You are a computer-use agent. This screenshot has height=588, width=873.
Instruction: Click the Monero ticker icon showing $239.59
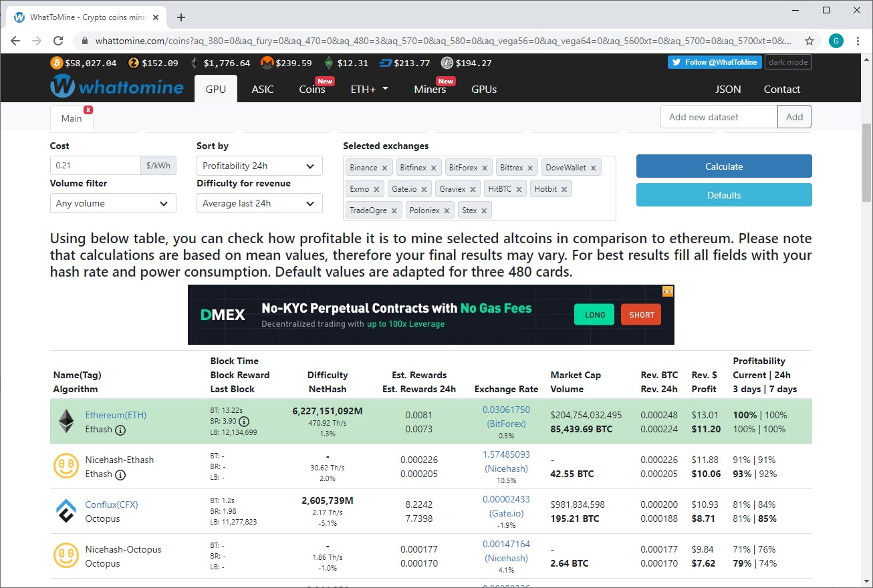point(267,63)
